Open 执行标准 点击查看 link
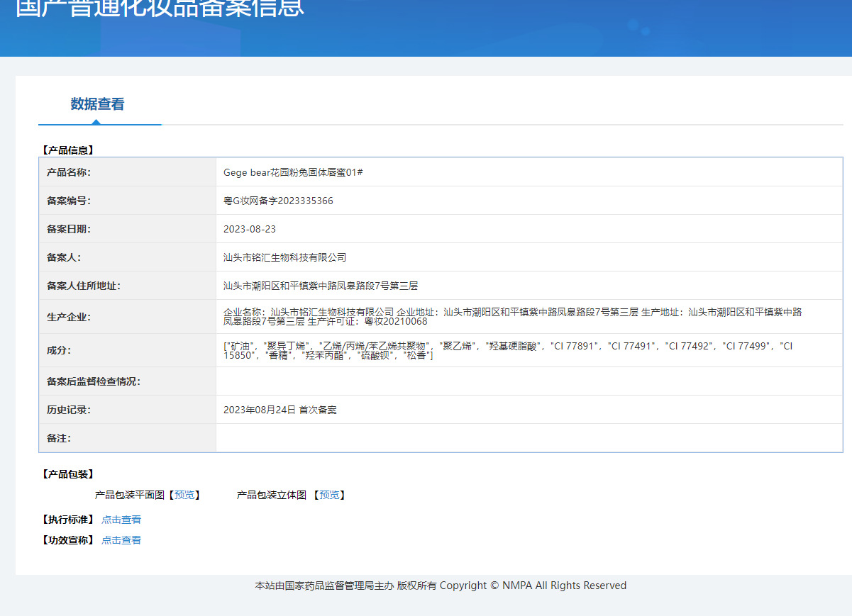852x616 pixels. [x=121, y=520]
